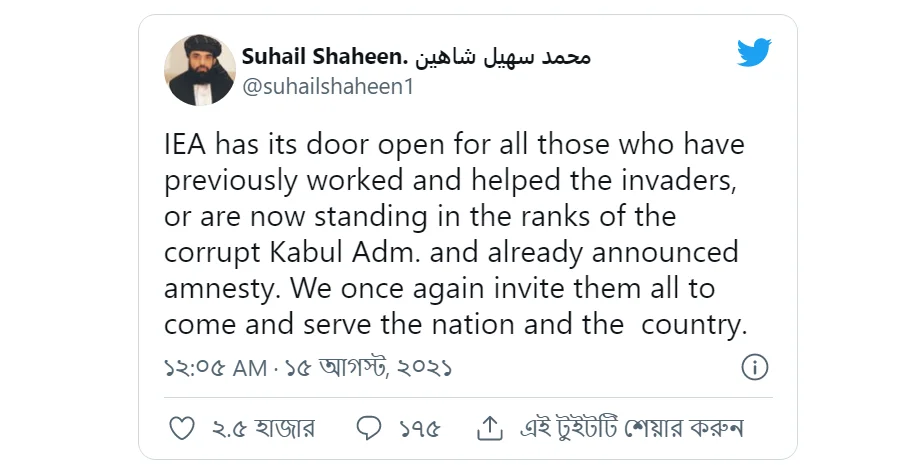
Task: Click the Twitter bird logo
Action: point(754,52)
